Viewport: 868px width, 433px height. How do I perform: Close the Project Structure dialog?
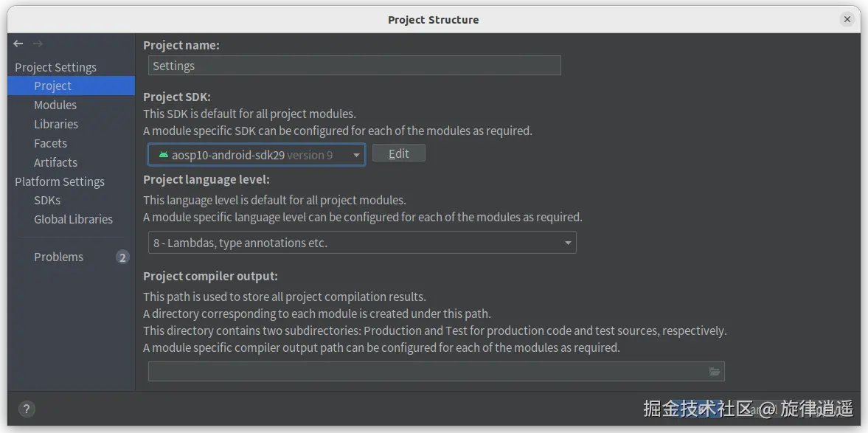click(847, 19)
